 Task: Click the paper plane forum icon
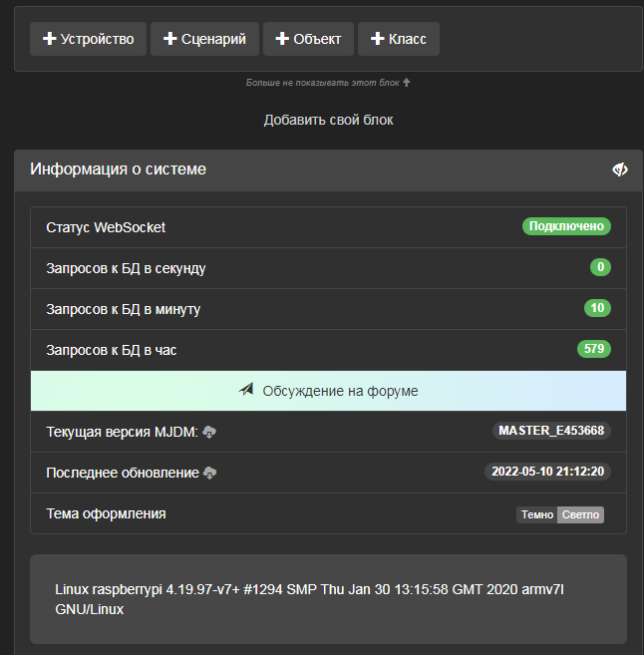(247, 390)
